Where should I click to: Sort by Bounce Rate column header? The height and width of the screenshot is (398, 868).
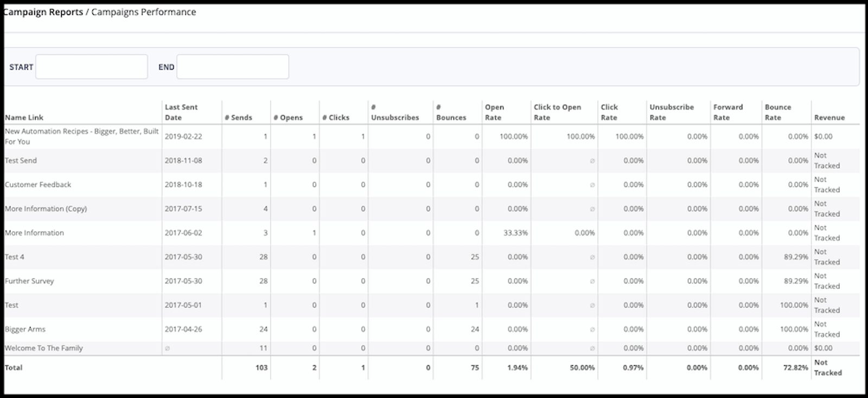pos(778,112)
